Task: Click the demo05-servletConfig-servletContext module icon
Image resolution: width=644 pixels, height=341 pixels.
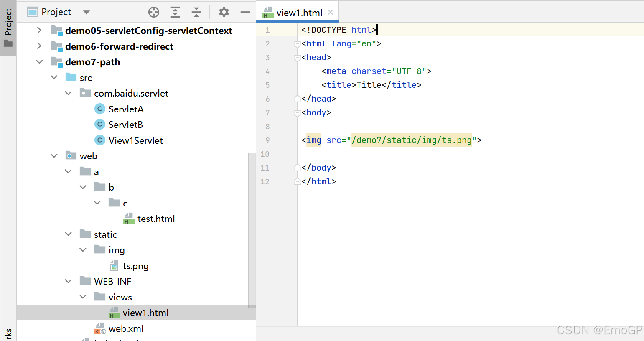Action: (x=56, y=31)
